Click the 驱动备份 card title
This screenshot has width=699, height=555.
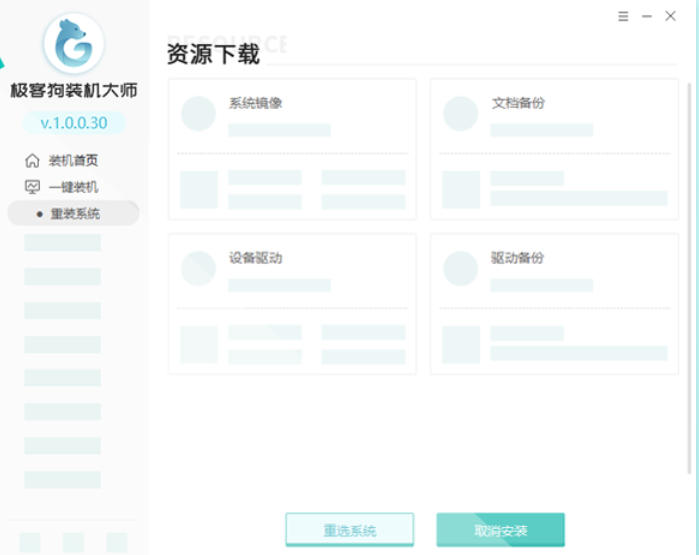point(518,258)
